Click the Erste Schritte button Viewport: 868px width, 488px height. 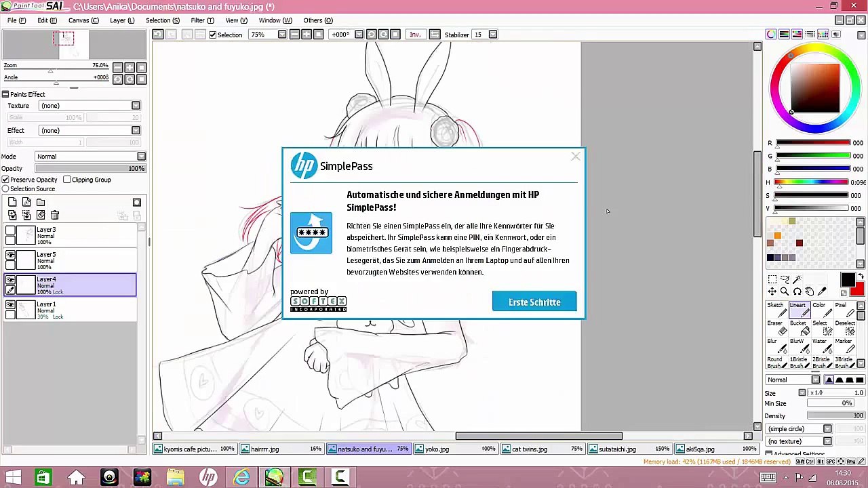(x=534, y=302)
